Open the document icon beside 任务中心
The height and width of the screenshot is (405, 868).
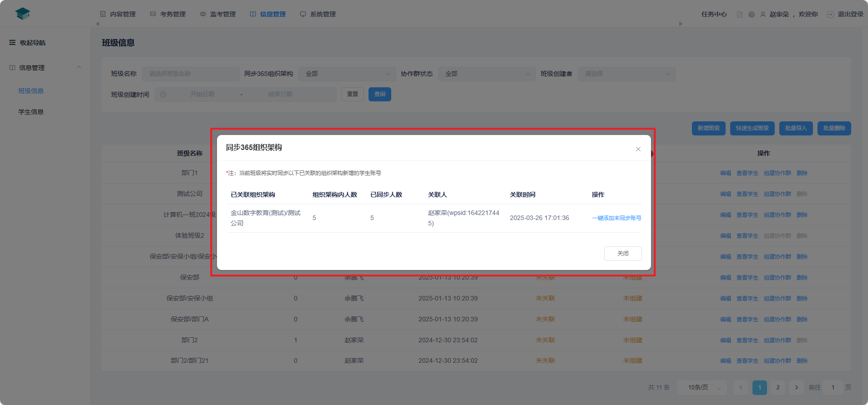click(x=740, y=15)
